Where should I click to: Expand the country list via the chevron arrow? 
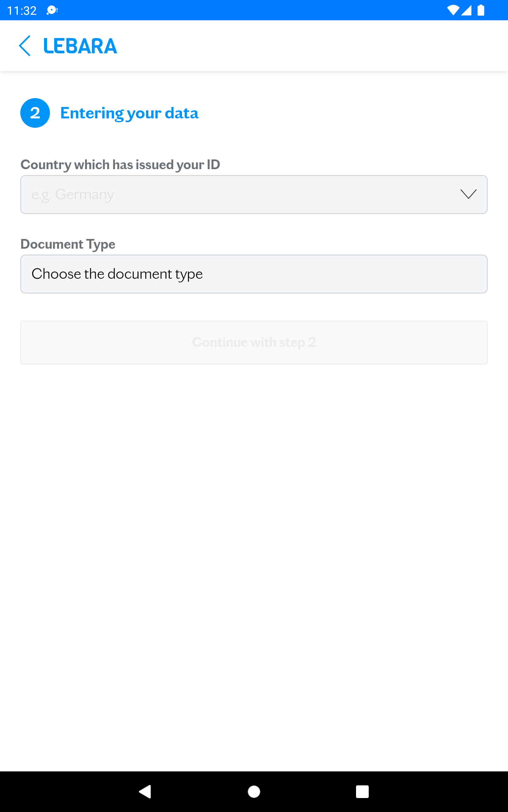(469, 194)
